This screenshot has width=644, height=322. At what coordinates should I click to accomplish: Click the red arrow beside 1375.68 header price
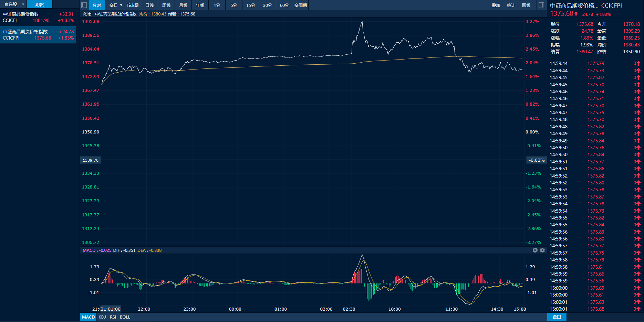(576, 14)
